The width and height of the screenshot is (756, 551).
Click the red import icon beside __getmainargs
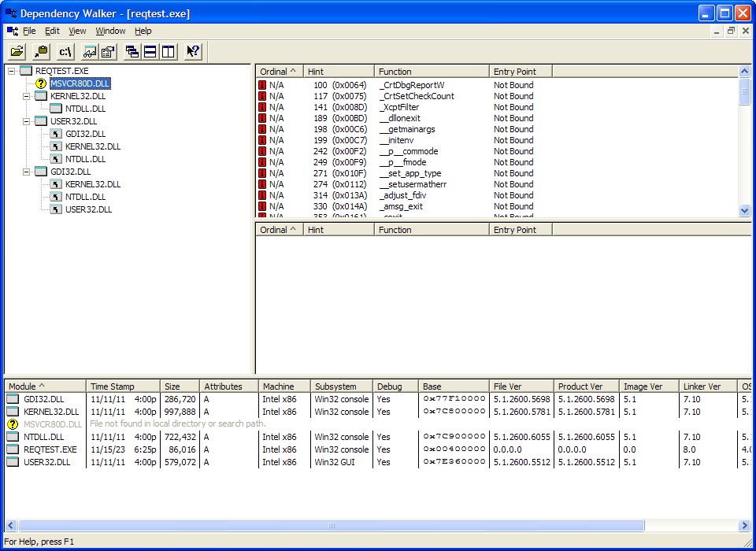262,129
